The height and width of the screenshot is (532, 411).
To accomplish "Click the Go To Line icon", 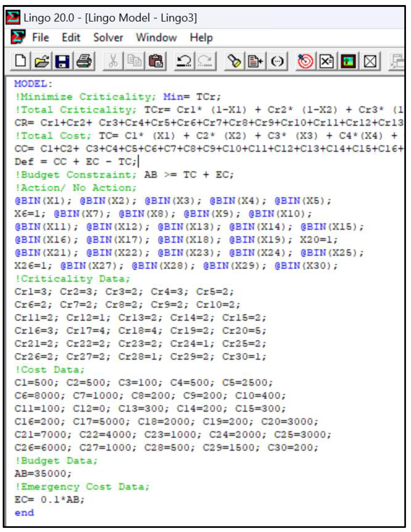I will point(255,61).
